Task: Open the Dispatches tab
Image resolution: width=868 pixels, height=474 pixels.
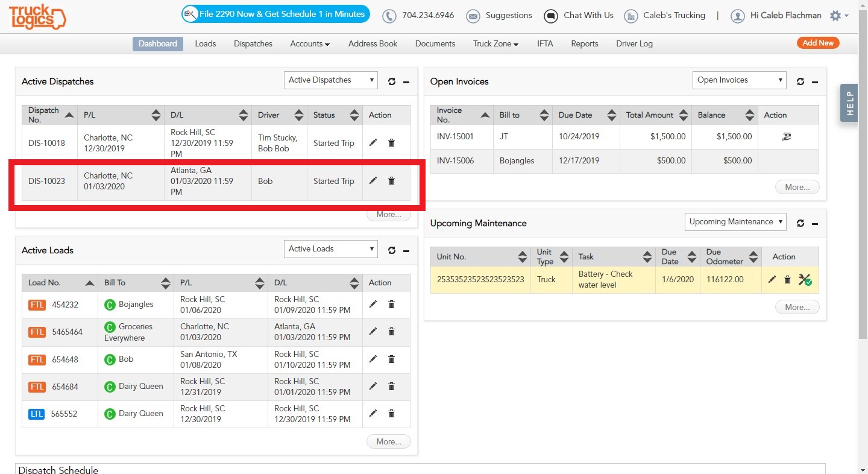Action: tap(253, 43)
